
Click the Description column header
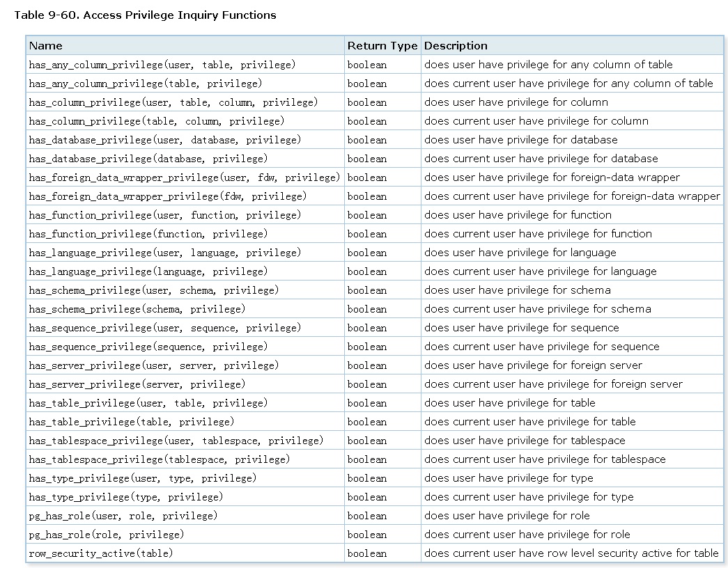456,46
